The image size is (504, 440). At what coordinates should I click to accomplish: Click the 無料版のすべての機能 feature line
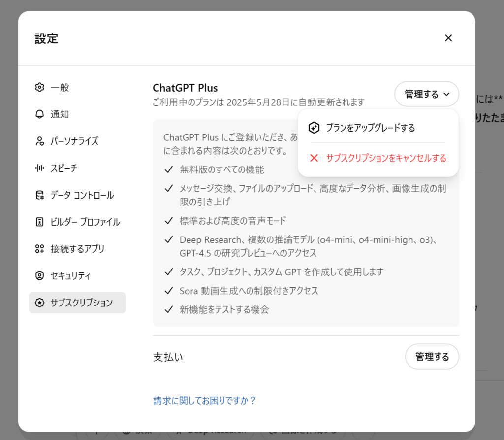click(222, 169)
